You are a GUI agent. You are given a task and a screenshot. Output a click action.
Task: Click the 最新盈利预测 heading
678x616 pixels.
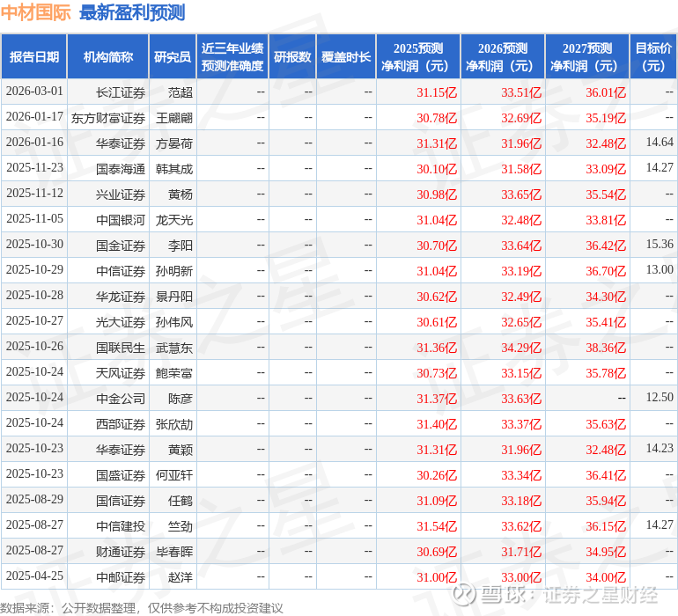pos(132,12)
